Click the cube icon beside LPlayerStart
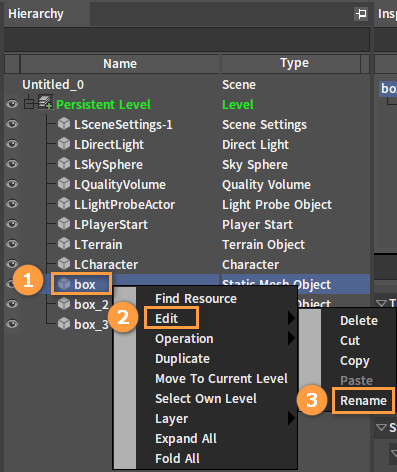The width and height of the screenshot is (397, 472). click(64, 224)
